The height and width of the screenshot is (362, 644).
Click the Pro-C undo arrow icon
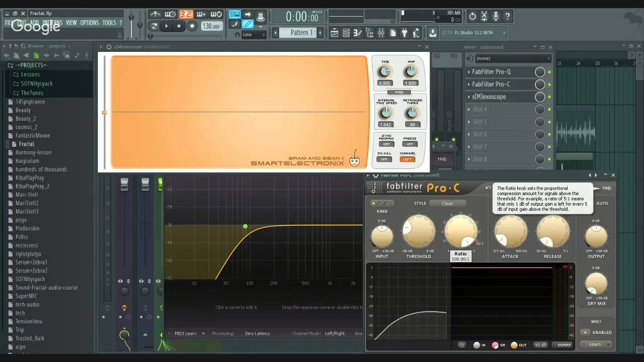488,188
